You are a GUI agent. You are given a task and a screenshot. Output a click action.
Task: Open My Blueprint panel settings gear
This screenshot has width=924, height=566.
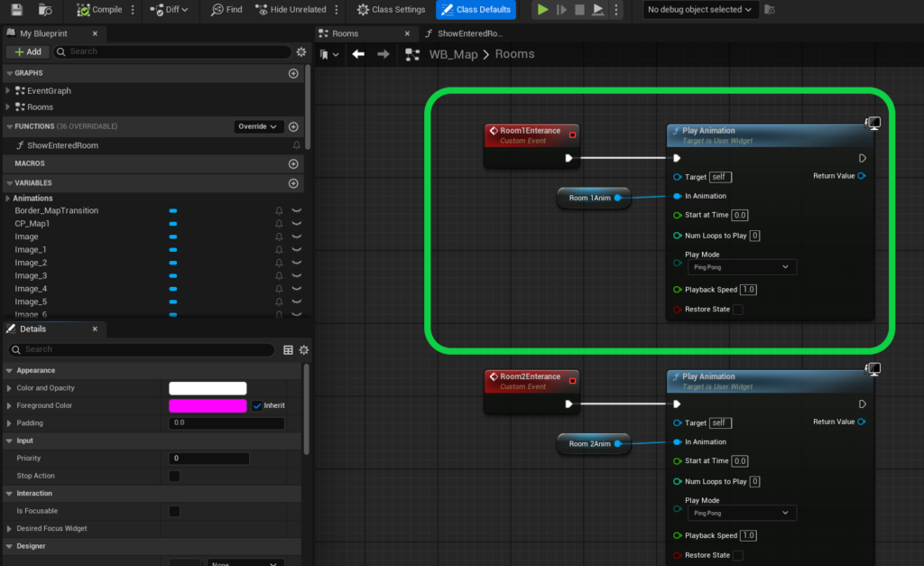pyautogui.click(x=301, y=52)
